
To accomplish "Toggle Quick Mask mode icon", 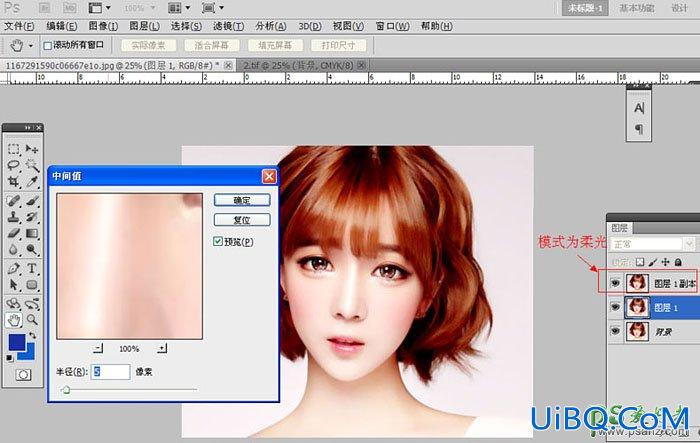I will (23, 375).
